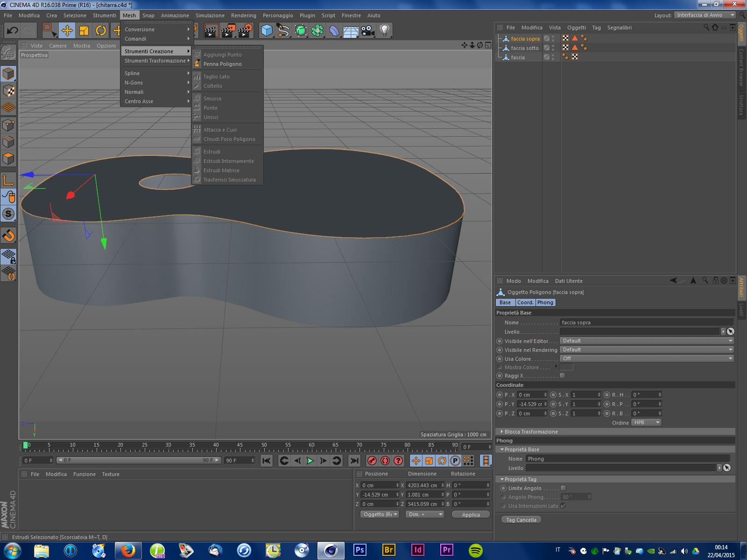Open the Usa Colore dropdown
Screen dimensions: 747x560
(x=647, y=358)
